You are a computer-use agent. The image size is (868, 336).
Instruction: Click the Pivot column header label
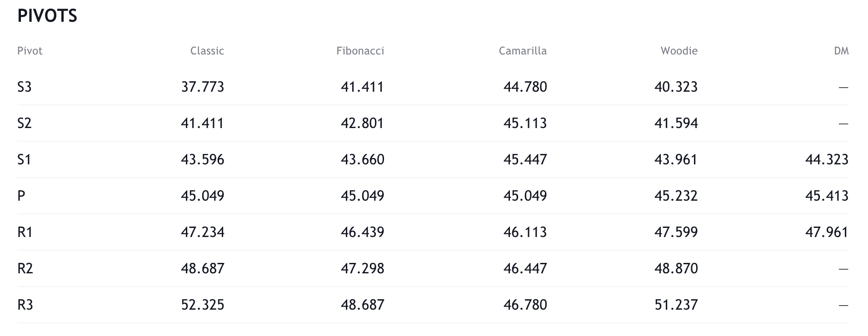pos(30,51)
